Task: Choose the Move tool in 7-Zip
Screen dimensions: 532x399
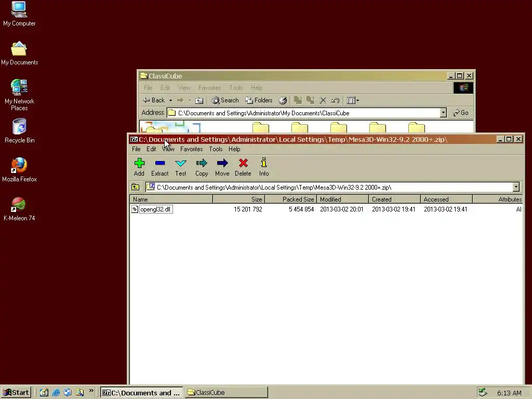Action: pos(222,167)
